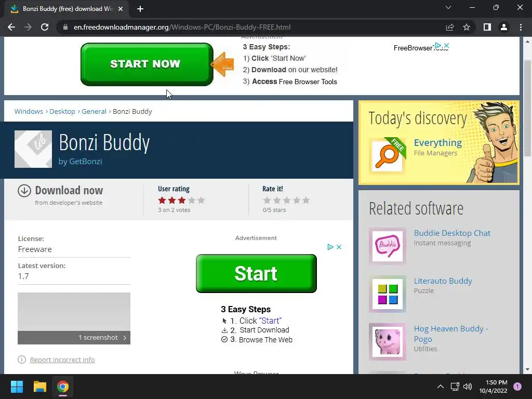Click the green Start ad button
The width and height of the screenshot is (532, 399).
click(256, 273)
